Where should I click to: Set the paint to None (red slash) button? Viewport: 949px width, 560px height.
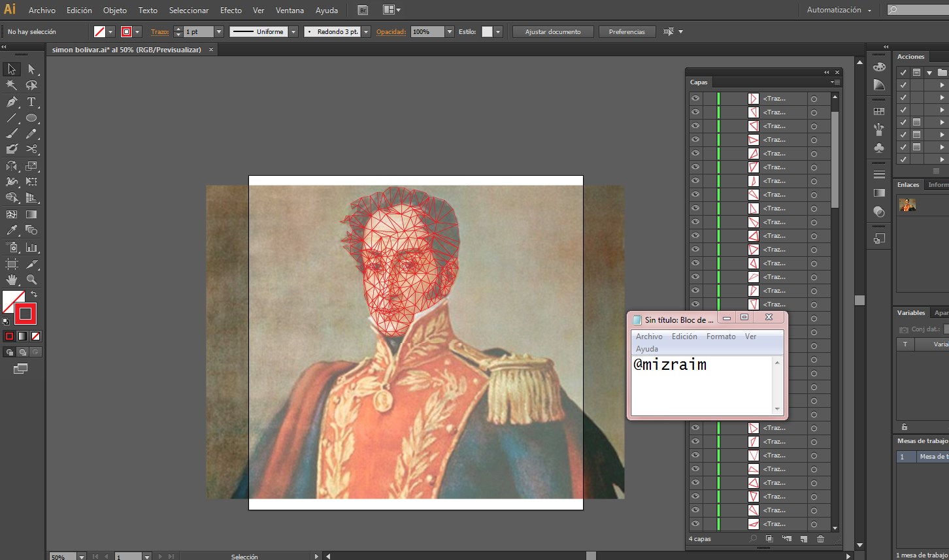36,337
